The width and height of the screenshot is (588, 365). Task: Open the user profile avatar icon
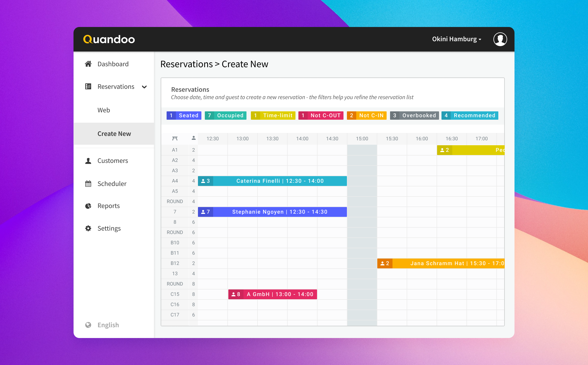pos(500,39)
